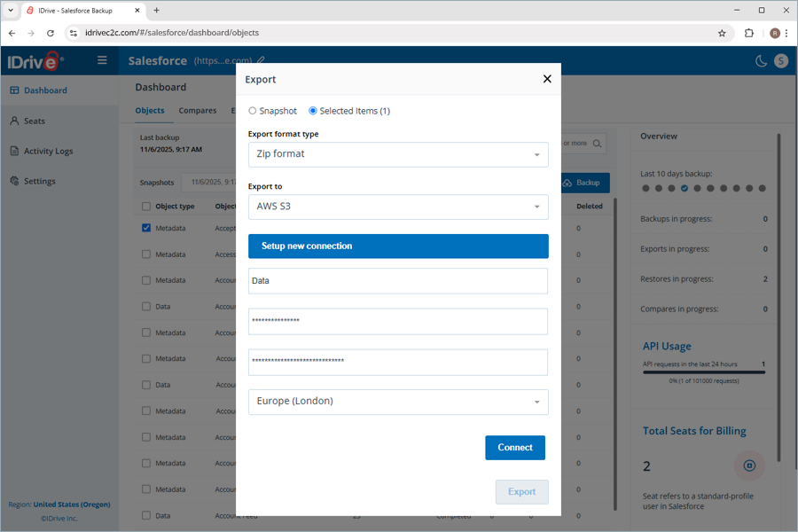798x532 pixels.
Task: Click the API Usage heading
Action: click(x=667, y=346)
